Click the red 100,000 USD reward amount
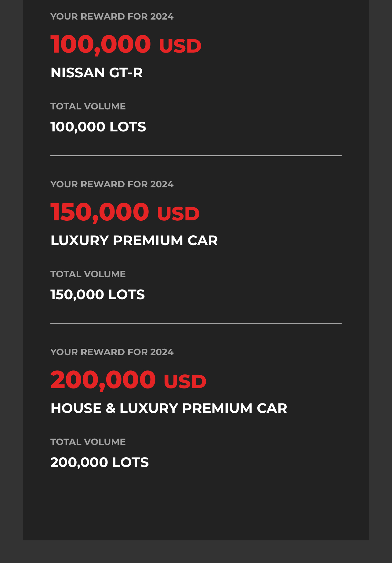The height and width of the screenshot is (563, 392). pyautogui.click(x=126, y=45)
